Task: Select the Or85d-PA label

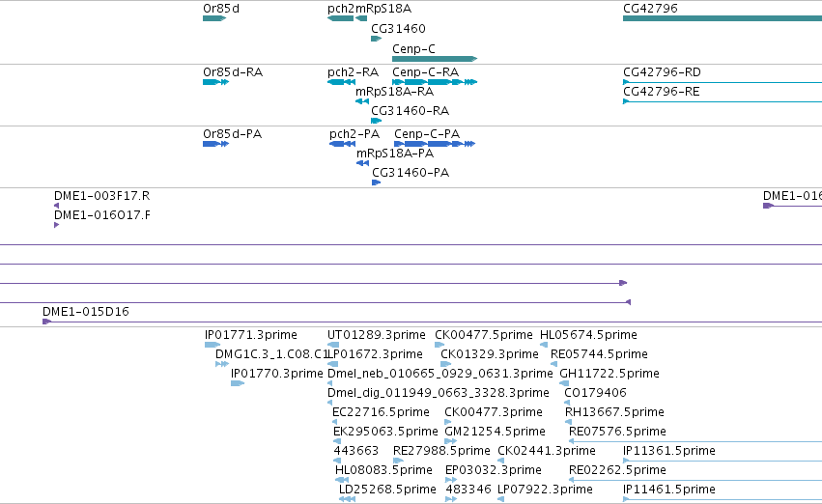Action: pyautogui.click(x=232, y=134)
